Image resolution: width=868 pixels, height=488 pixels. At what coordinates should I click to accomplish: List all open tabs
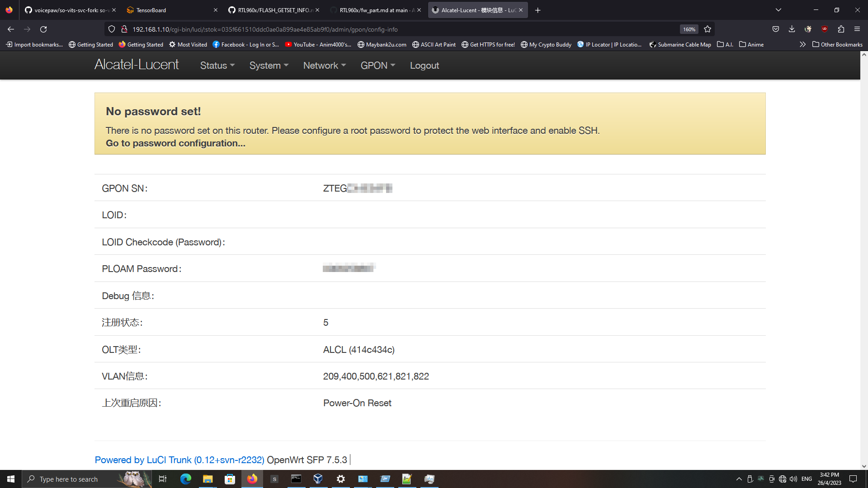click(x=778, y=10)
